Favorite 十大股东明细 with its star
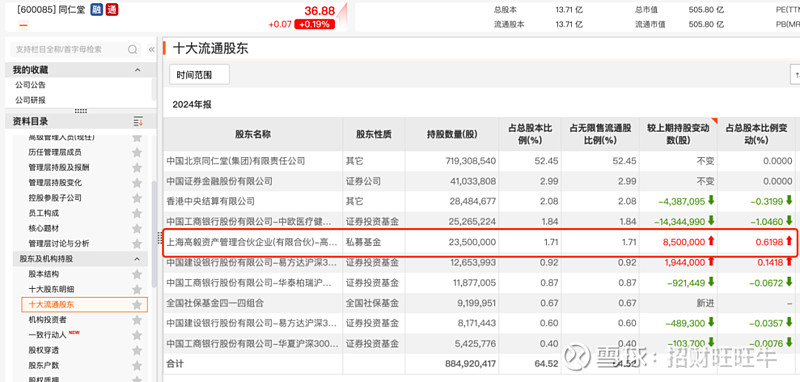800x382 pixels. [137, 289]
